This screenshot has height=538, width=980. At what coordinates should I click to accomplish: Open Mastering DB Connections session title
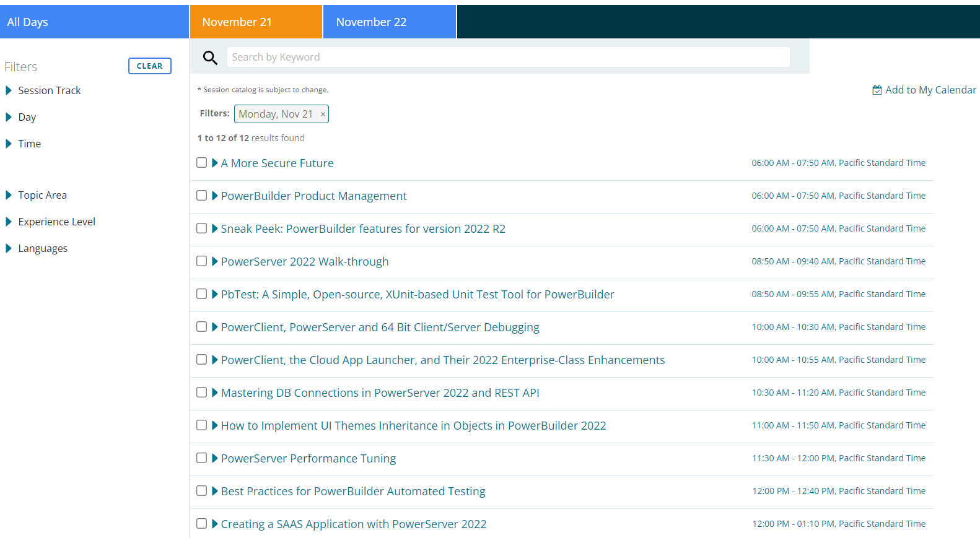(380, 393)
